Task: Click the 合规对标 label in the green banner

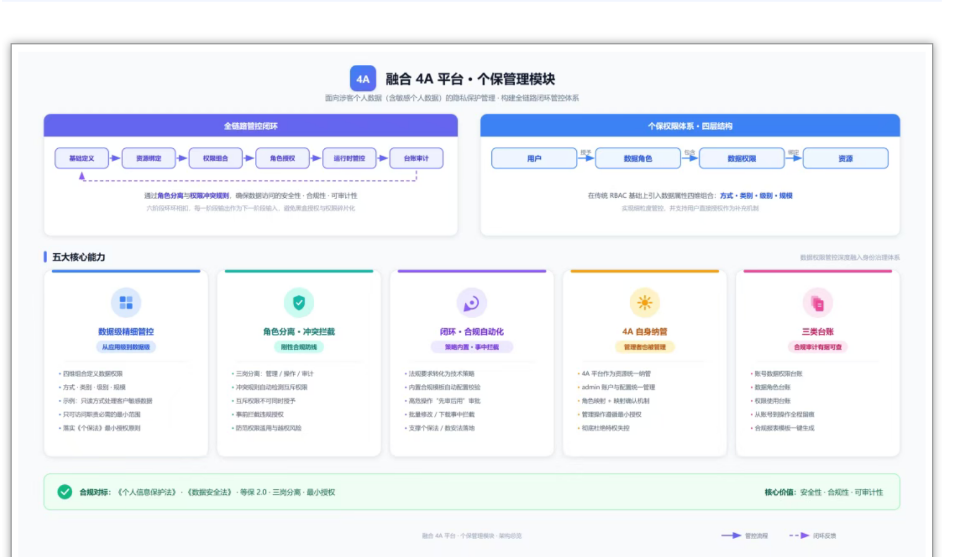Action: tap(95, 492)
